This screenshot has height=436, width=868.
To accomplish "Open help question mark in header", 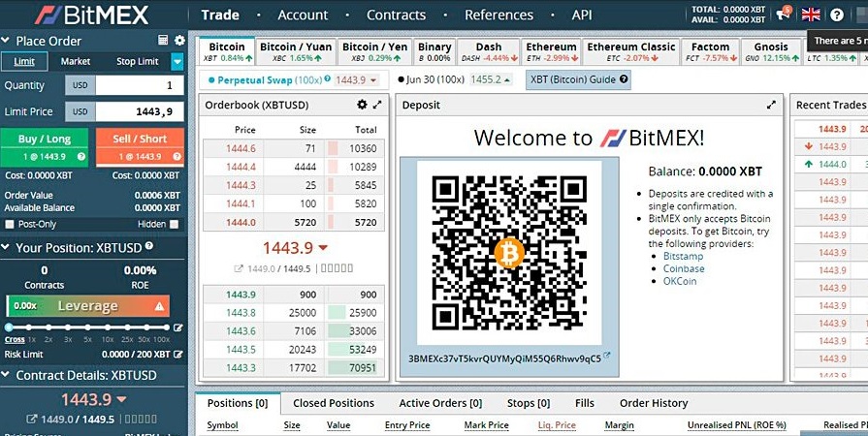I will point(837,15).
